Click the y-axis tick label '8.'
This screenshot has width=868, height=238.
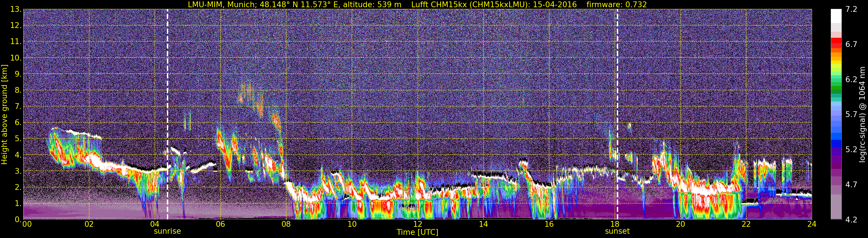18,90
